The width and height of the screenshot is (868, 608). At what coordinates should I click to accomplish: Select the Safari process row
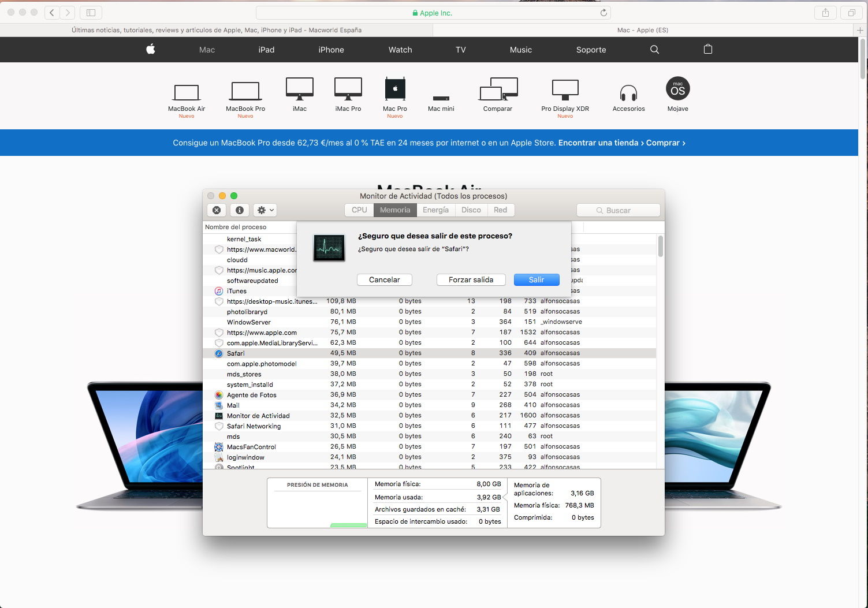click(429, 353)
